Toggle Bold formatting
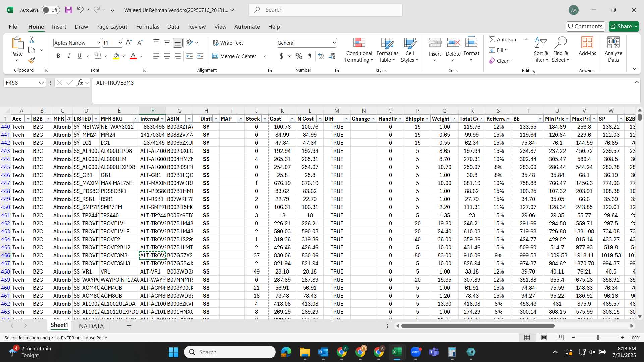The height and width of the screenshot is (362, 644). click(x=58, y=56)
